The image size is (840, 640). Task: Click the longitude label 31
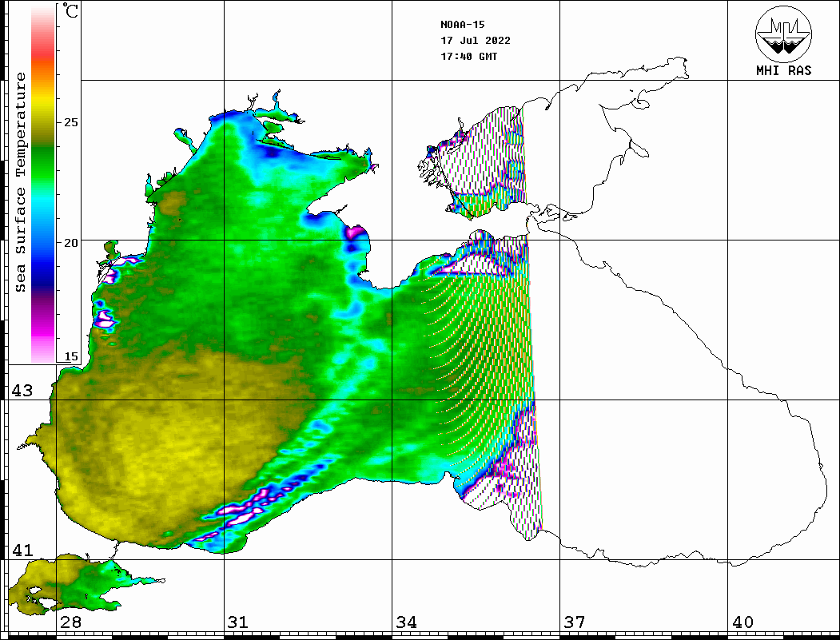coord(238,622)
